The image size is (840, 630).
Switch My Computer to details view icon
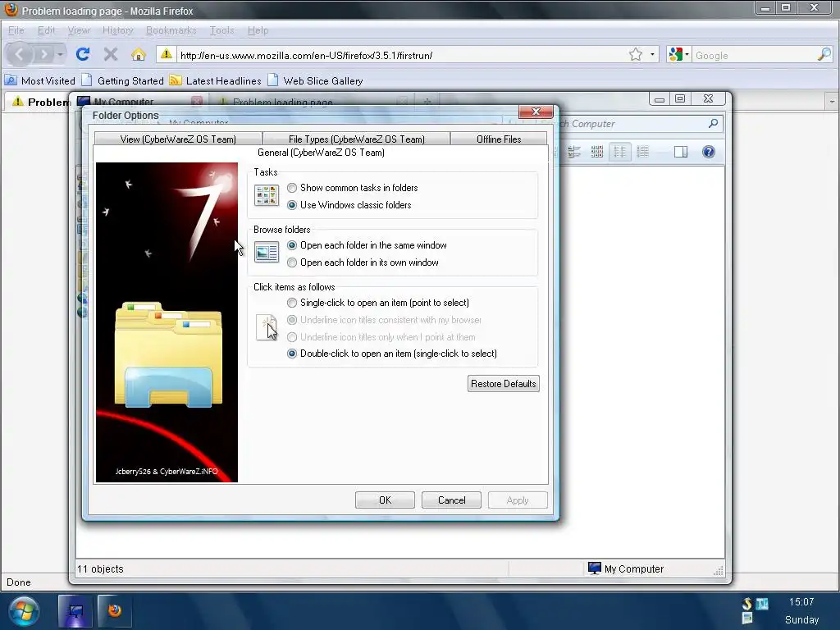643,152
